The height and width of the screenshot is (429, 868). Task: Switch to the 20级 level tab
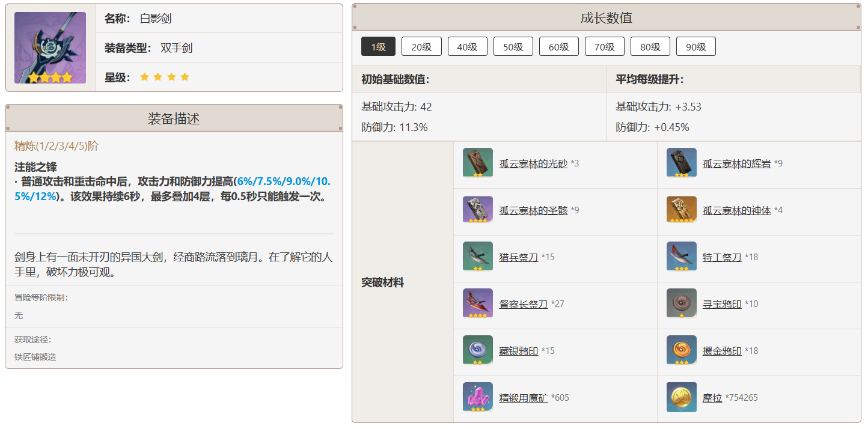(x=421, y=46)
